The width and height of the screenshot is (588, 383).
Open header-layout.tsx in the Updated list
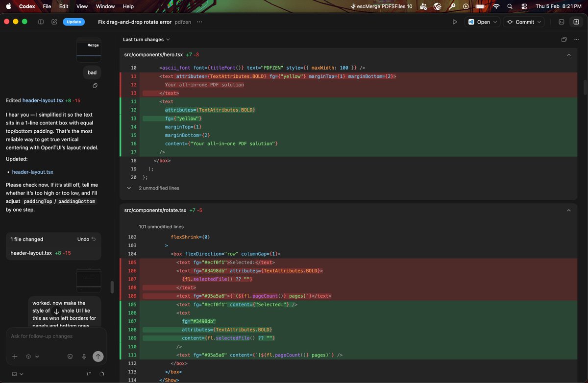(33, 172)
